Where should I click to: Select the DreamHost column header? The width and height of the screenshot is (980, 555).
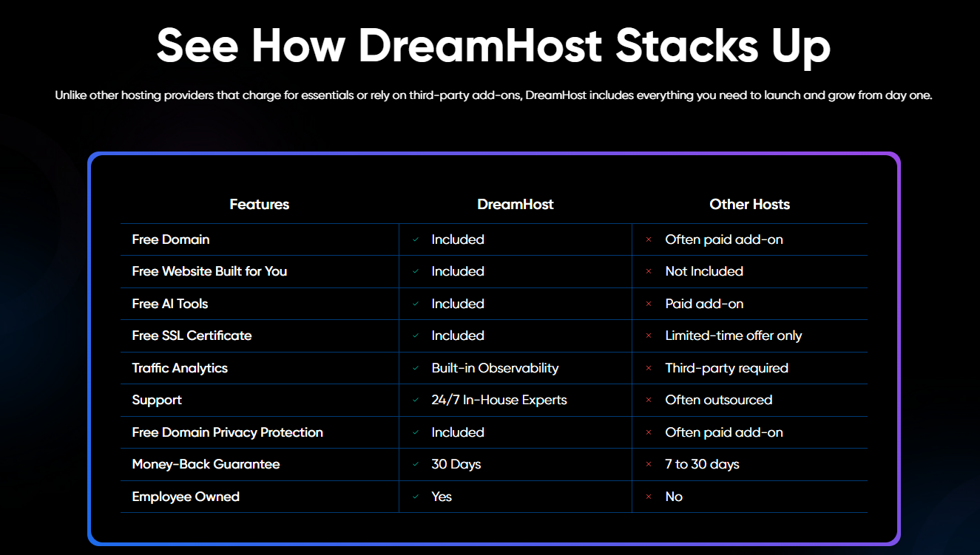[516, 204]
